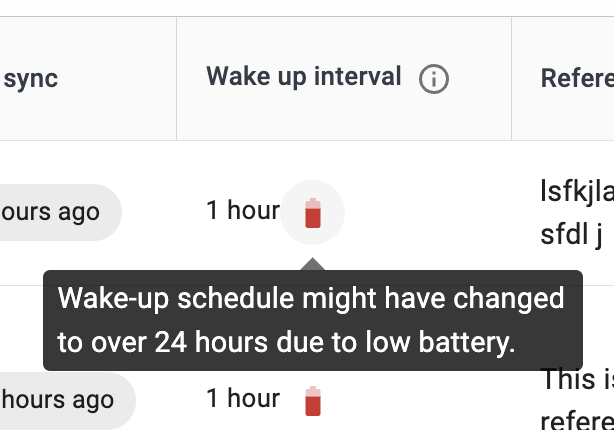Click the highlighted low battery icon in first row
Viewport: 614px width, 430px height.
[x=312, y=212]
